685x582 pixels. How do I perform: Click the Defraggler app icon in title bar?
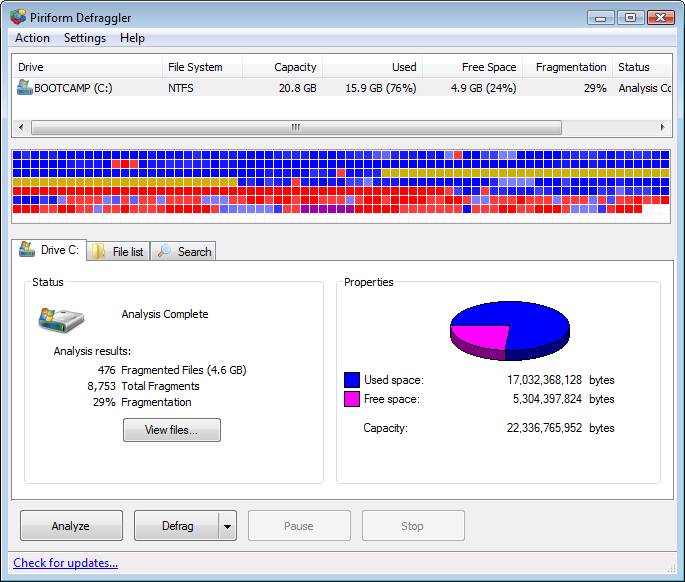(x=18, y=17)
